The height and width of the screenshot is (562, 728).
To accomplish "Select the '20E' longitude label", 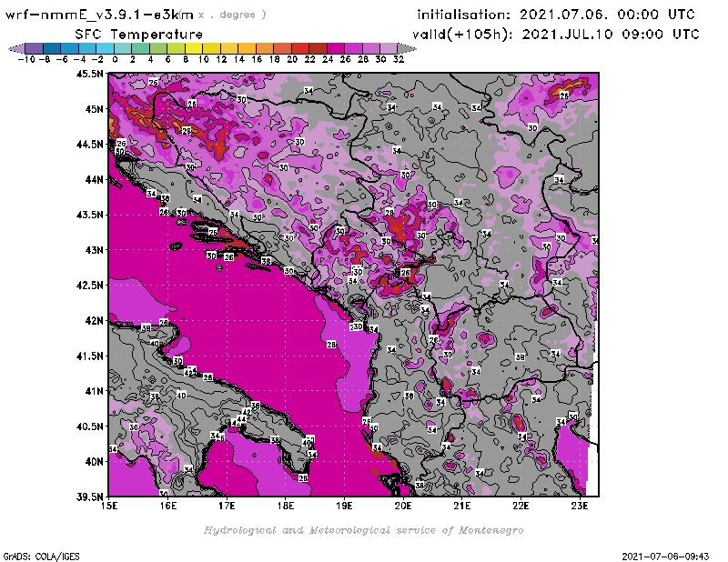I will [403, 506].
